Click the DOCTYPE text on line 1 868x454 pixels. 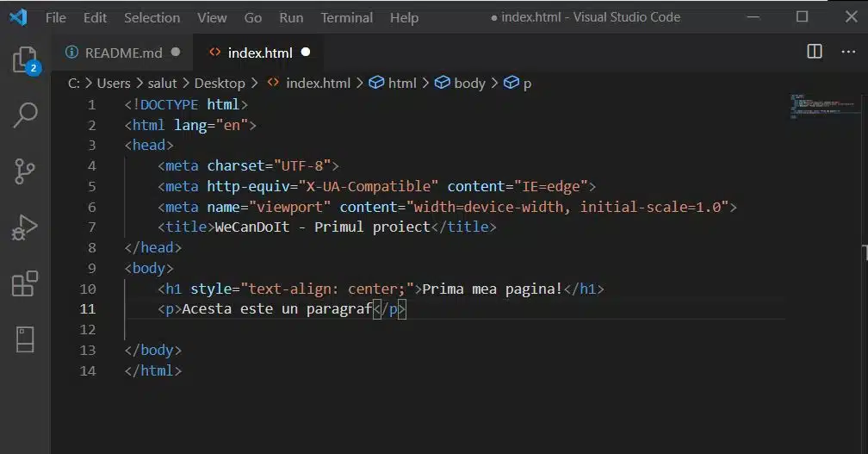pyautogui.click(x=169, y=104)
